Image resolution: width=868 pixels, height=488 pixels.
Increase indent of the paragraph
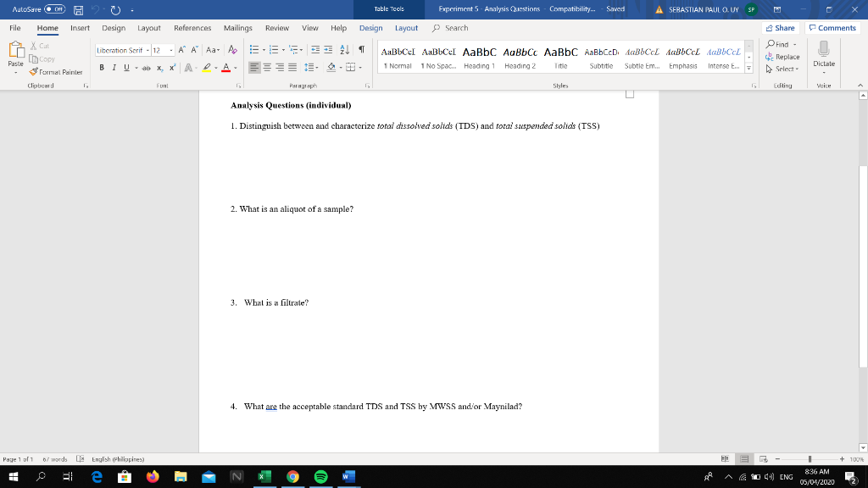(x=328, y=50)
